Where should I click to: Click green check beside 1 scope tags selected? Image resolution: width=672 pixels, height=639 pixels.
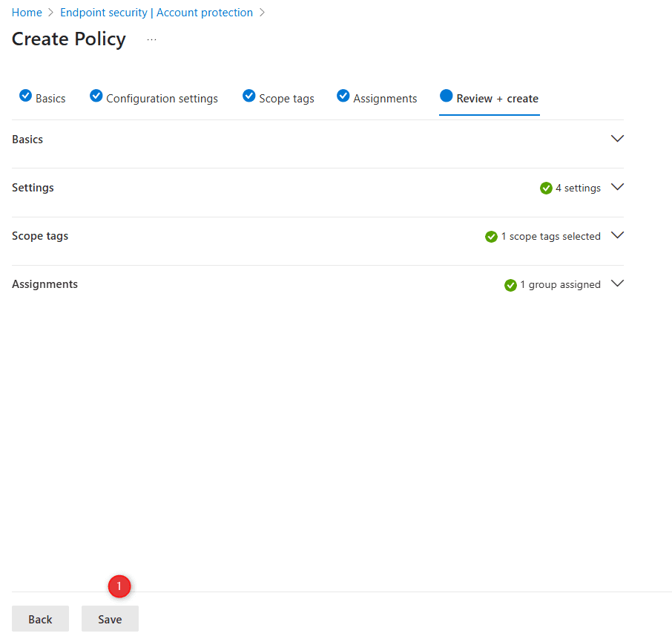tap(491, 236)
